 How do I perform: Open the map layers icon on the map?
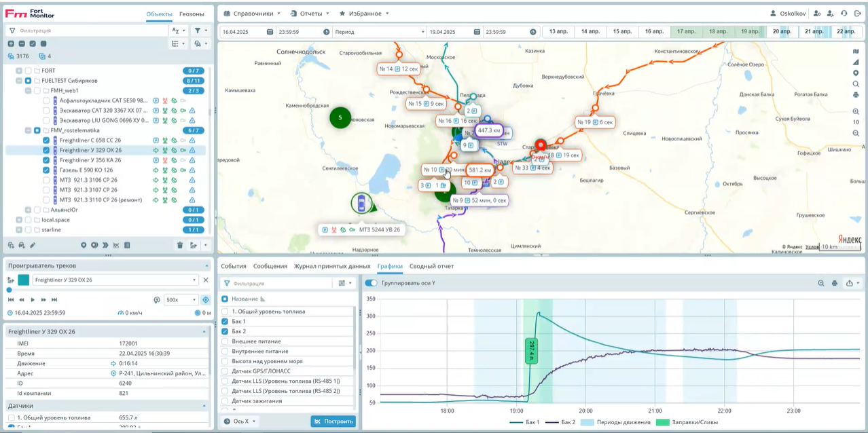point(856,51)
